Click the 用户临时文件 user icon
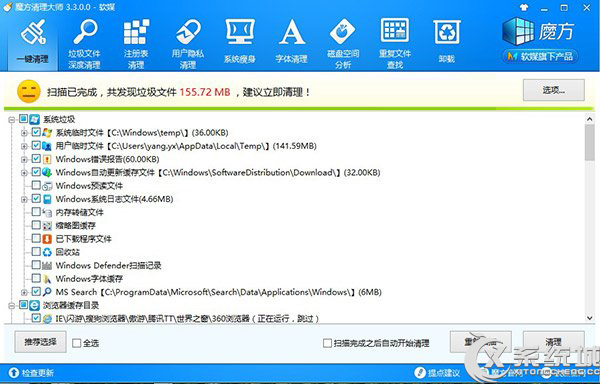This screenshot has width=600, height=384. [47, 146]
